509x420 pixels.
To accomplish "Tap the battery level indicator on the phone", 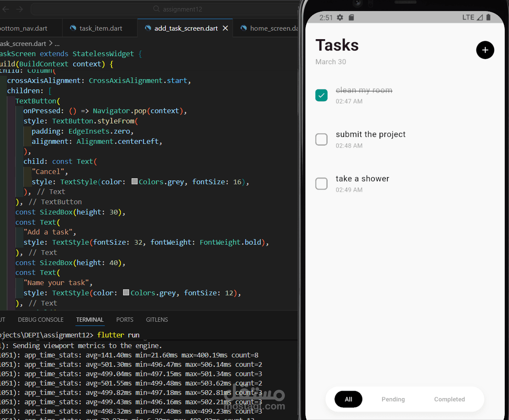I will click(489, 17).
